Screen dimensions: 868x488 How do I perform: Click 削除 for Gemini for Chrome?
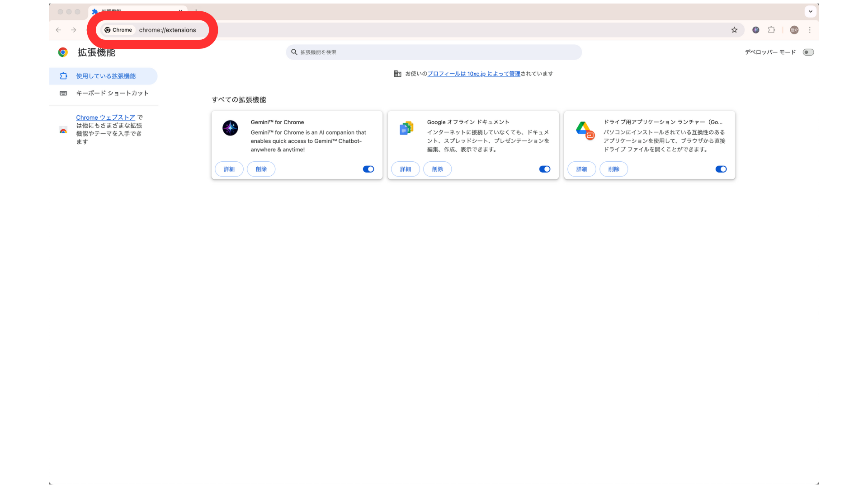coord(261,169)
